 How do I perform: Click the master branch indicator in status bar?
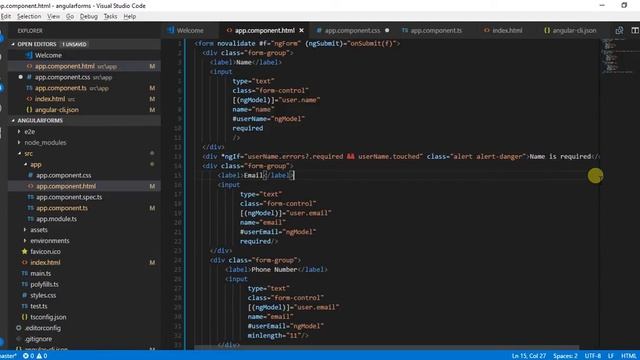coord(8,356)
